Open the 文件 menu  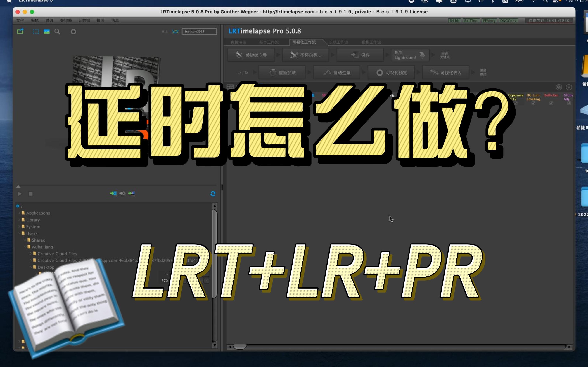(20, 20)
